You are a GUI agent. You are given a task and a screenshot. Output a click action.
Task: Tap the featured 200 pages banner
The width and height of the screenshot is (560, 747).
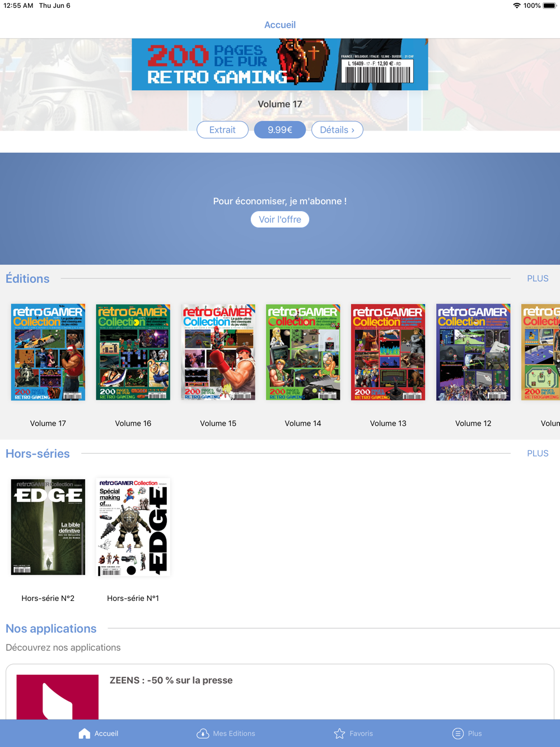coord(280,64)
